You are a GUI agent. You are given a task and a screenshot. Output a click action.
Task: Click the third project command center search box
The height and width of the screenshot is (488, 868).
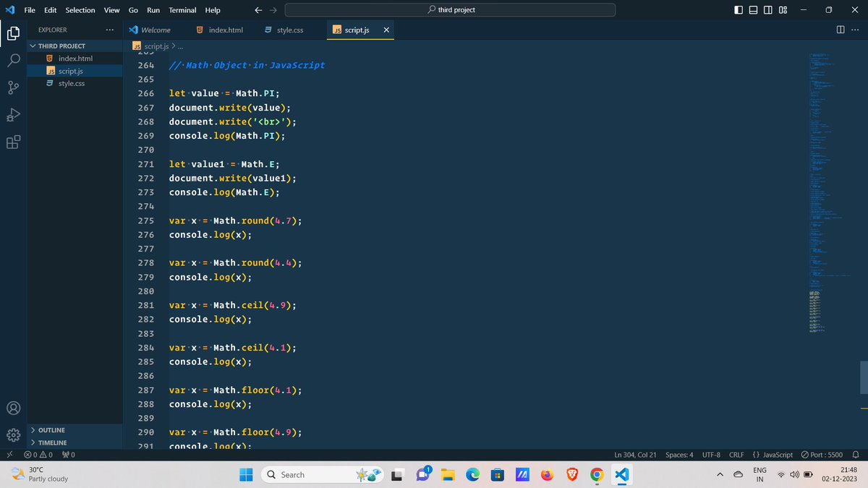(451, 10)
